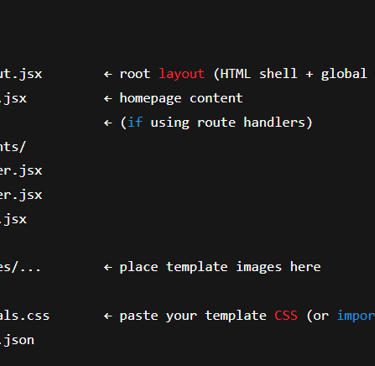Click the arrow before "(if using route handlers)"
The height and width of the screenshot is (366, 375).
[x=108, y=123]
